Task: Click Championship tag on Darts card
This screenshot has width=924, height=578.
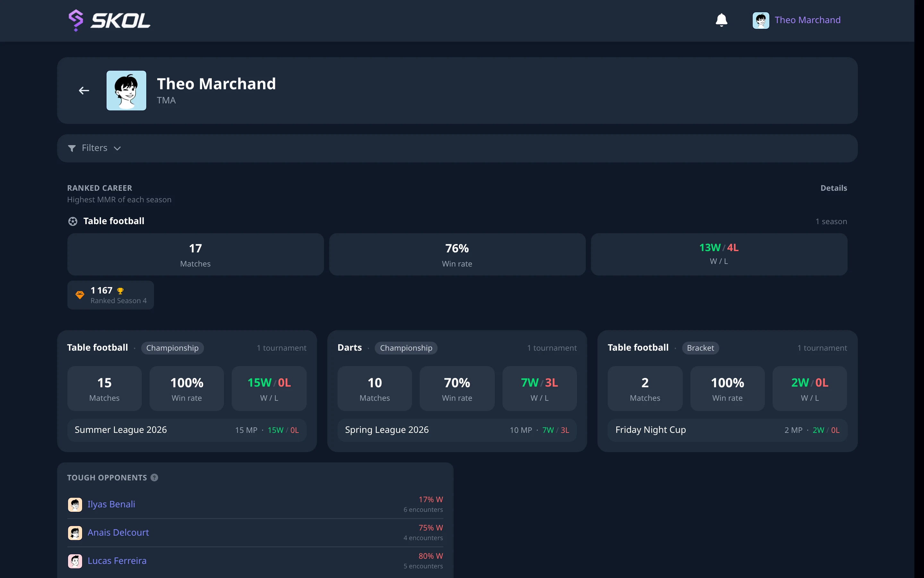Action: coord(406,348)
